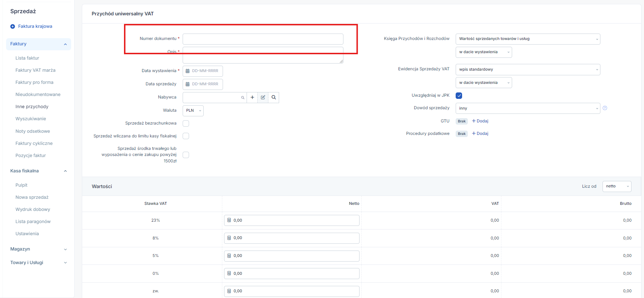The width and height of the screenshot is (644, 298).
Task: Click the Nabywca search input
Action: [214, 97]
